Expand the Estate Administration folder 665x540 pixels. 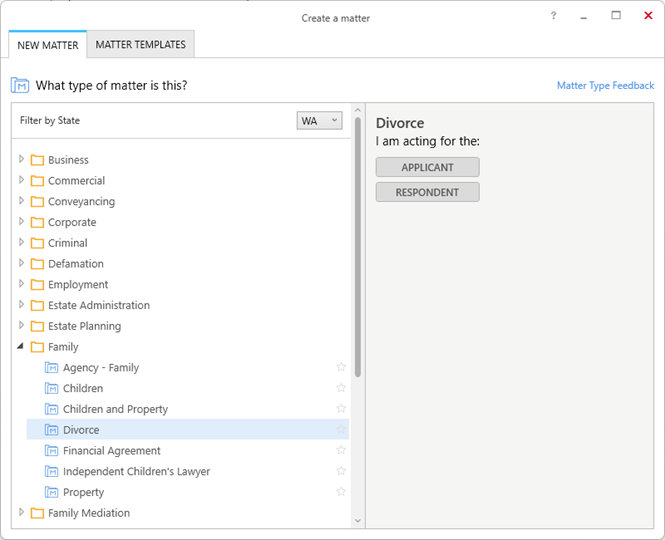[x=21, y=305]
